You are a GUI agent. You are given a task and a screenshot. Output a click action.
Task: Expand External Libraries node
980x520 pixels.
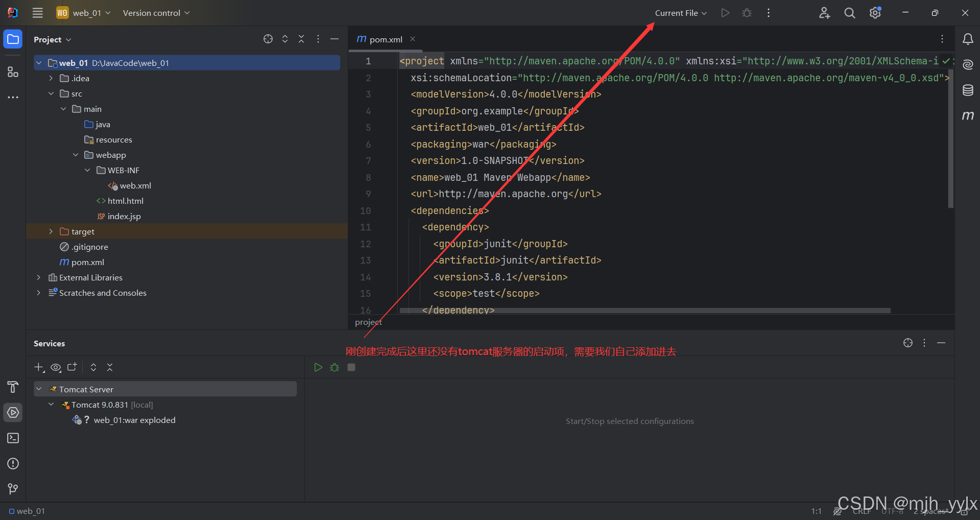[x=39, y=277]
